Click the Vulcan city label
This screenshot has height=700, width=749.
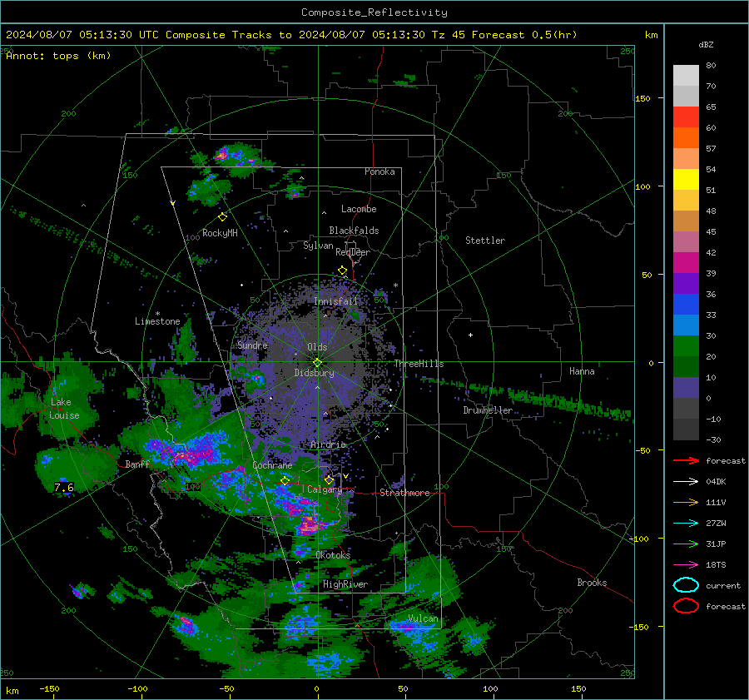tap(423, 618)
